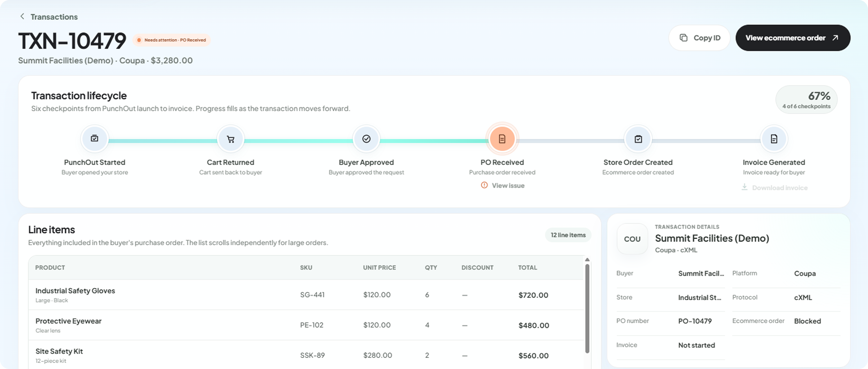Screen dimensions: 868x369
Task: Click the $720.00 total cell
Action: (533, 295)
